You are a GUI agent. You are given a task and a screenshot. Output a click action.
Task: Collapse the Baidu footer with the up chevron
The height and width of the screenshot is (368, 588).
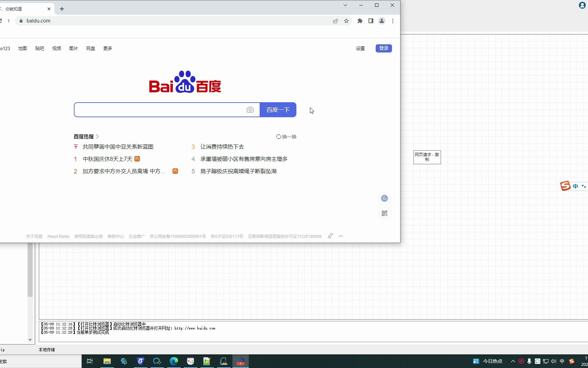pyautogui.click(x=341, y=236)
